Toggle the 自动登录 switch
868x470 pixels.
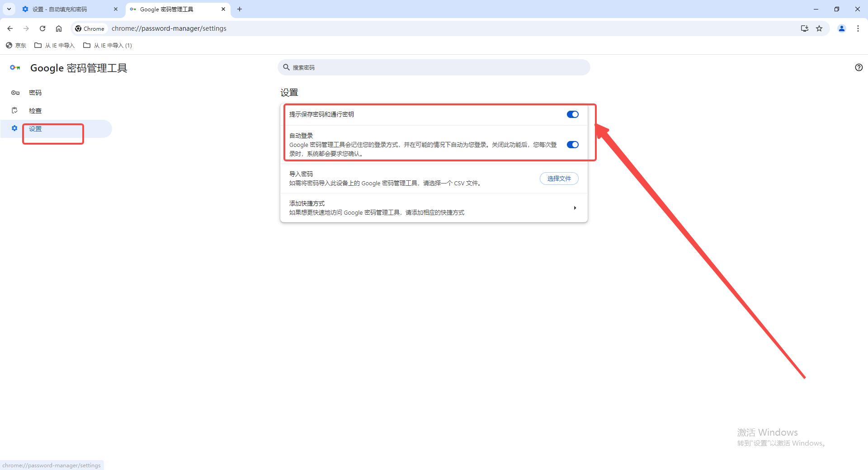coord(573,145)
